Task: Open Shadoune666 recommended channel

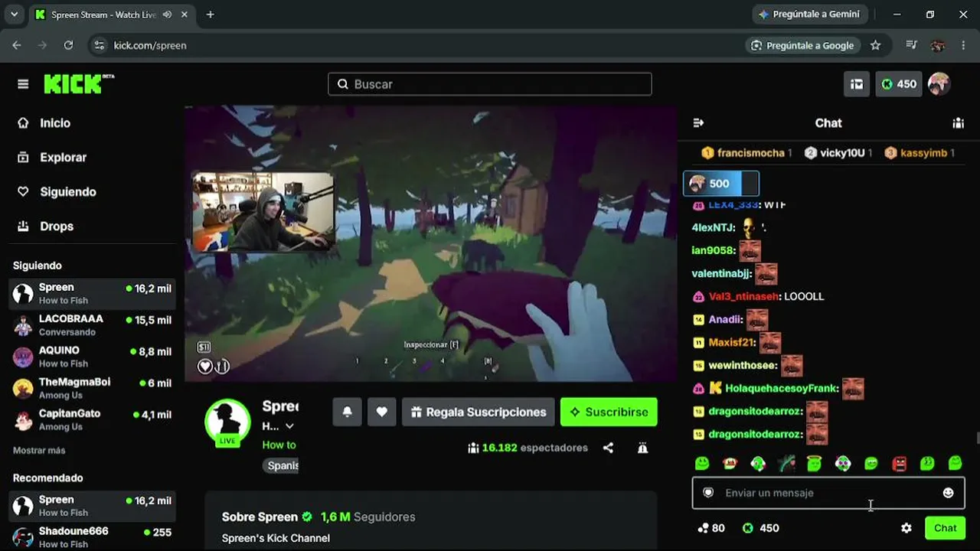Action: [92, 537]
